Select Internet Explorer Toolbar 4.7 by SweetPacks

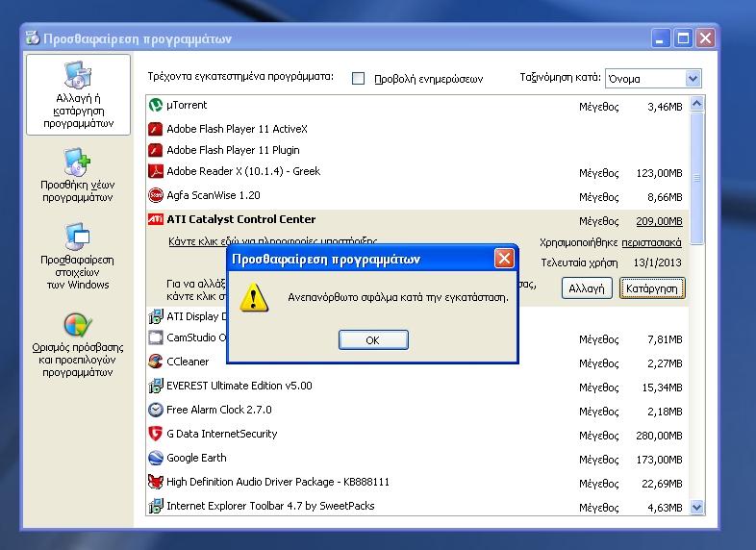[270, 506]
